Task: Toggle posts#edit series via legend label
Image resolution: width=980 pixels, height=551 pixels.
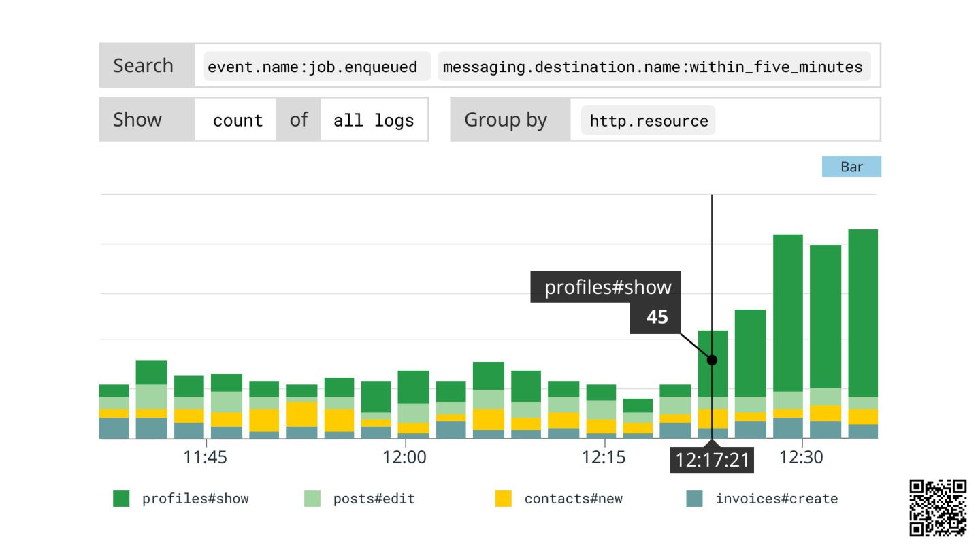Action: [x=374, y=499]
